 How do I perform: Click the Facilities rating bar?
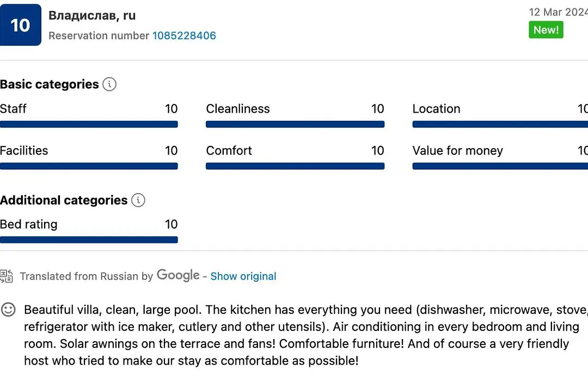(x=89, y=166)
